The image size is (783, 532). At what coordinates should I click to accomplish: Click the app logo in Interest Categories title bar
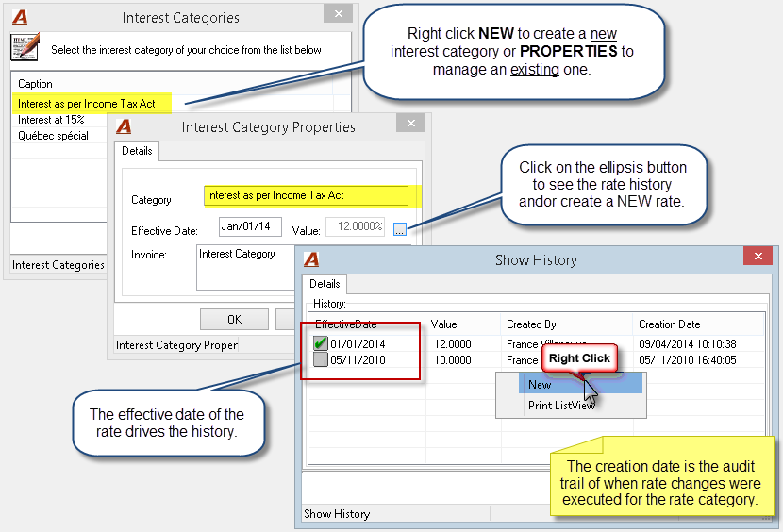21,18
